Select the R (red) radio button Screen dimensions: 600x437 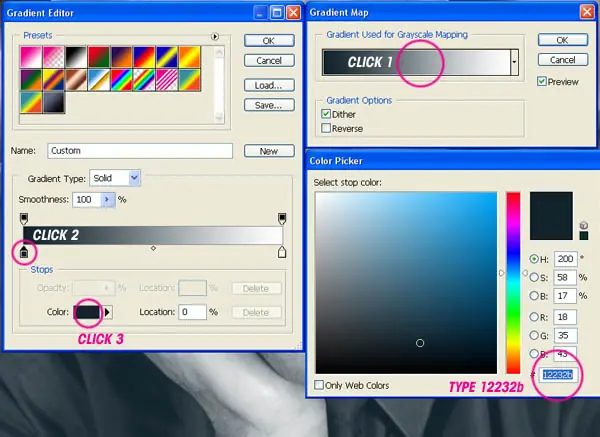pyautogui.click(x=534, y=316)
